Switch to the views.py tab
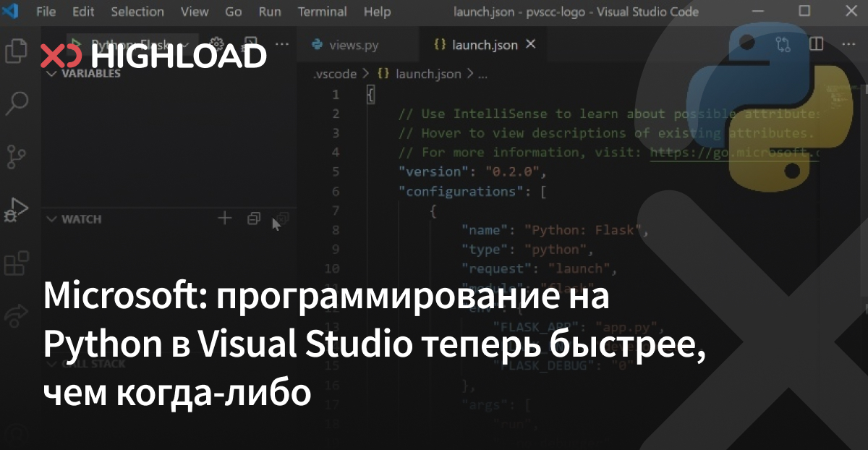This screenshot has width=868, height=450. [x=354, y=44]
